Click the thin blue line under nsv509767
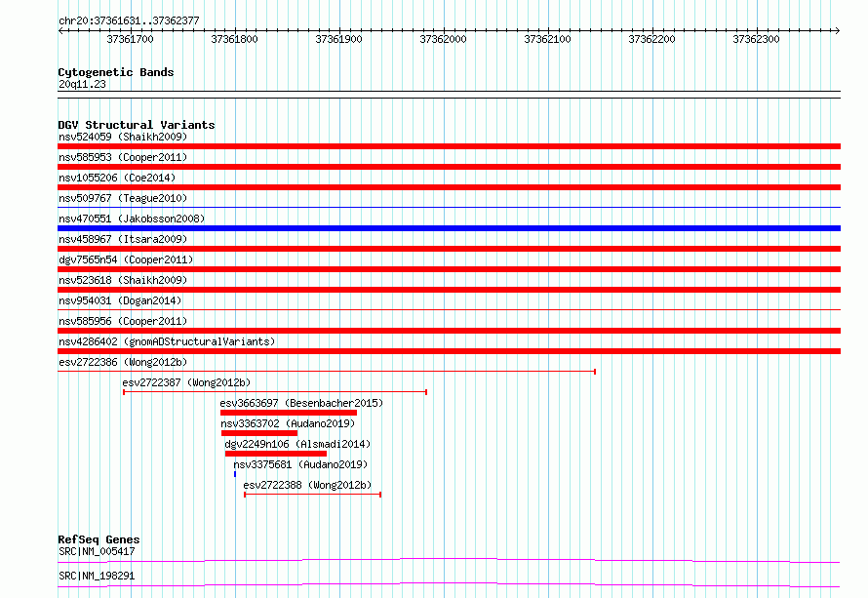 coord(449,208)
